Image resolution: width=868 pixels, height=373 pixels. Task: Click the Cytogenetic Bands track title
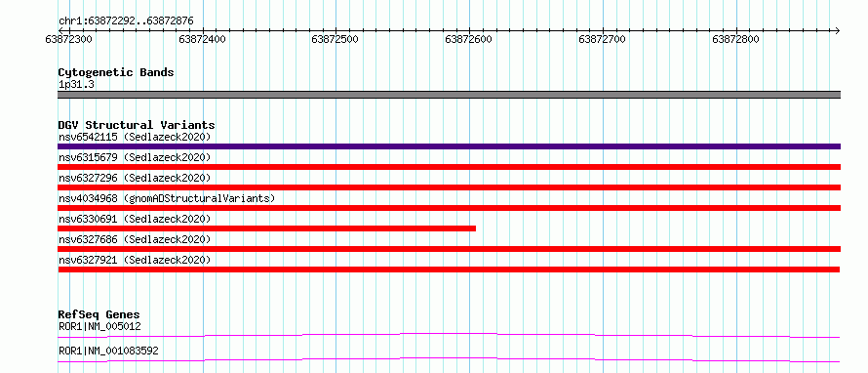pyautogui.click(x=116, y=72)
